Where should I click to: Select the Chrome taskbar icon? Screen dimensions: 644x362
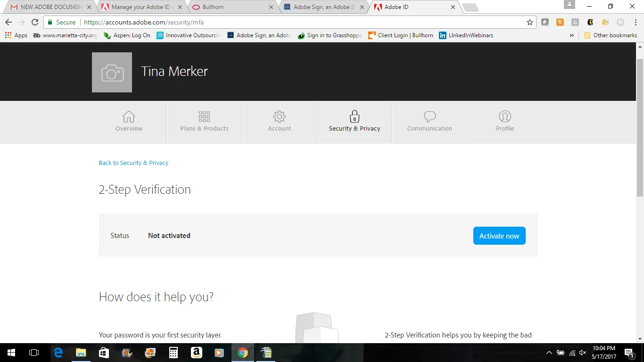pyautogui.click(x=243, y=353)
